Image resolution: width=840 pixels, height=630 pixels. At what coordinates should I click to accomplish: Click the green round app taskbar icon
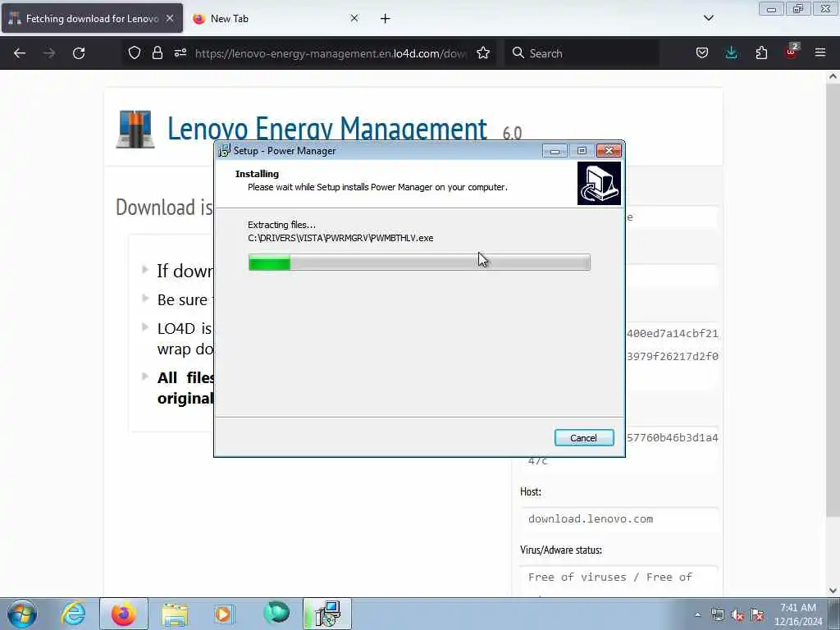276,613
